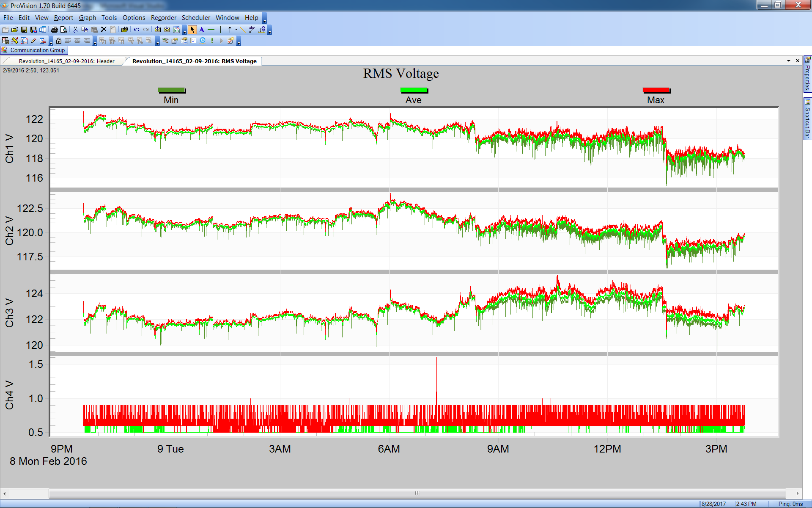Image resolution: width=812 pixels, height=508 pixels.
Task: Open the Graph menu
Action: [87, 18]
